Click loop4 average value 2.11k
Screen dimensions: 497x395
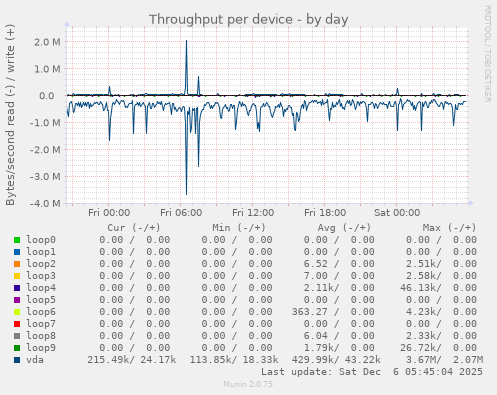tap(319, 288)
